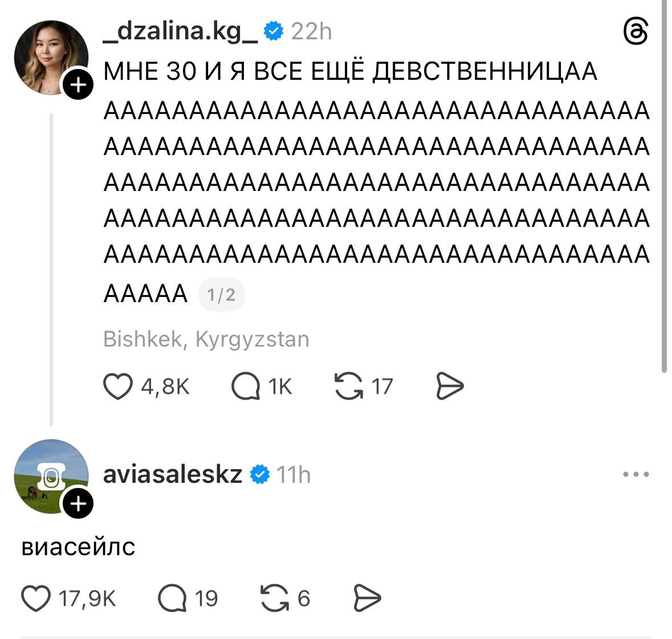Repost the aviasaleskz reply
This screenshot has width=672, height=639.
click(274, 599)
